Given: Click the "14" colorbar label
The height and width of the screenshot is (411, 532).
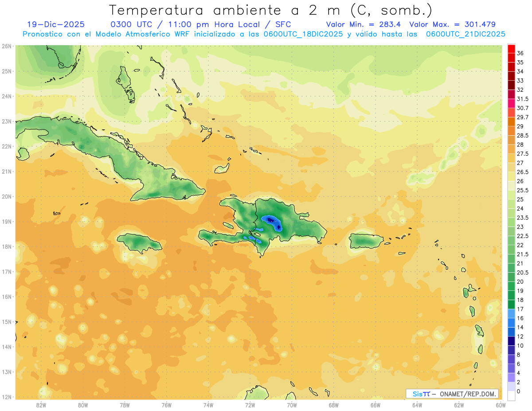Looking at the screenshot, I should pos(520,327).
